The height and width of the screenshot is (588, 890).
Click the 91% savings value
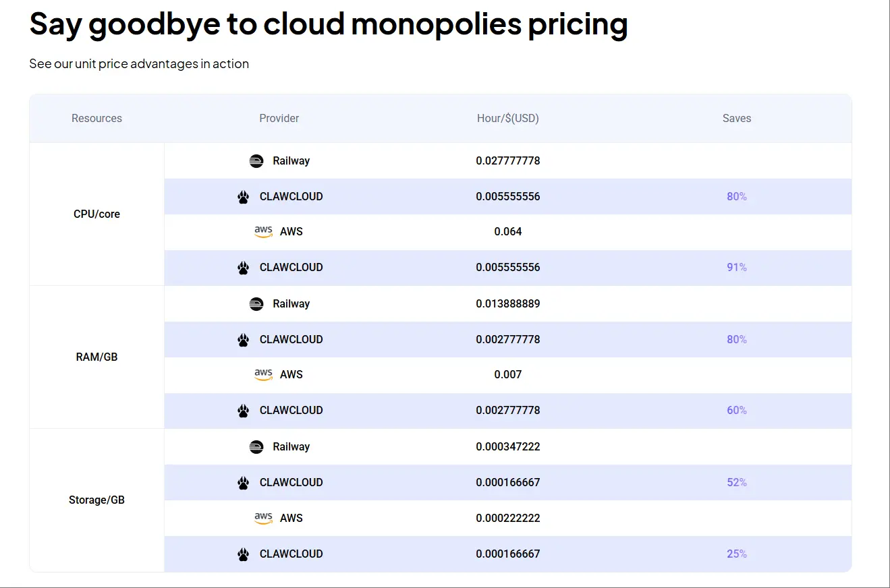coord(736,268)
